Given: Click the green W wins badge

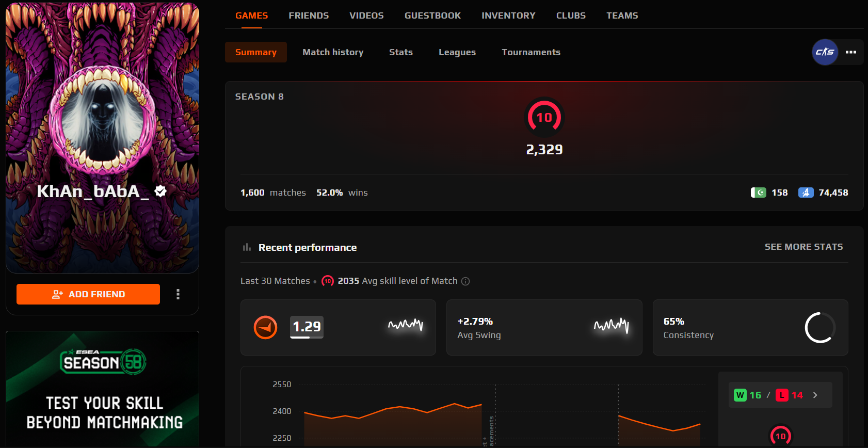Looking at the screenshot, I should coord(740,395).
